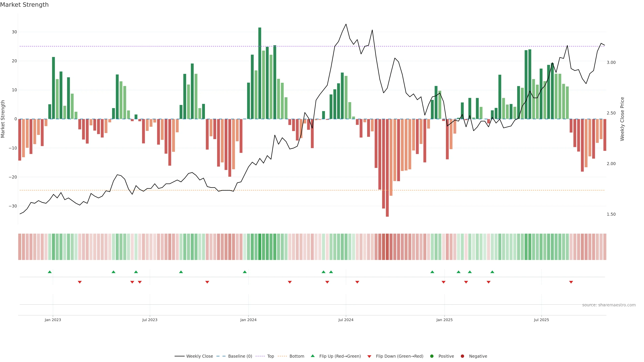644x362 pixels.
Task: Click the black Weekly Close line legend icon
Action: [x=179, y=356]
